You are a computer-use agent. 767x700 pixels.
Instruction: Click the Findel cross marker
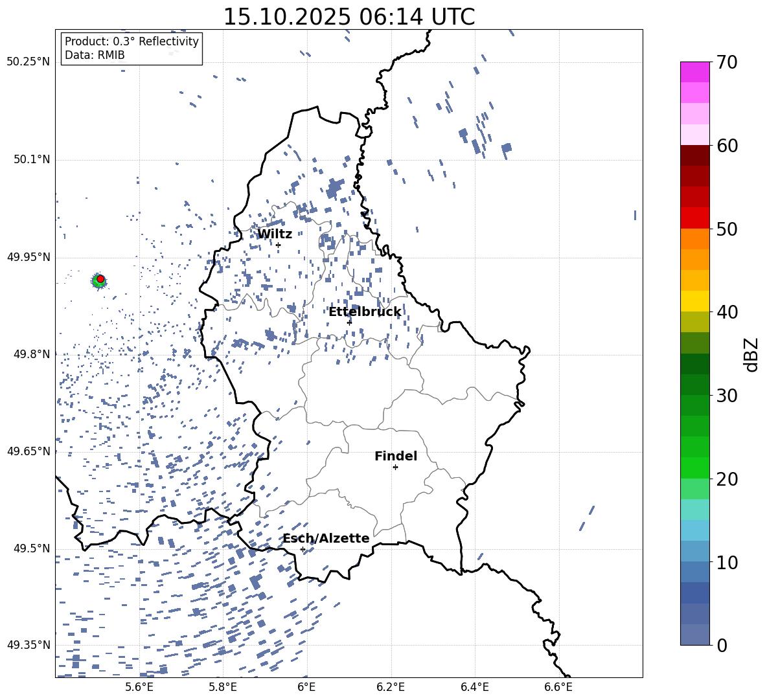395,468
